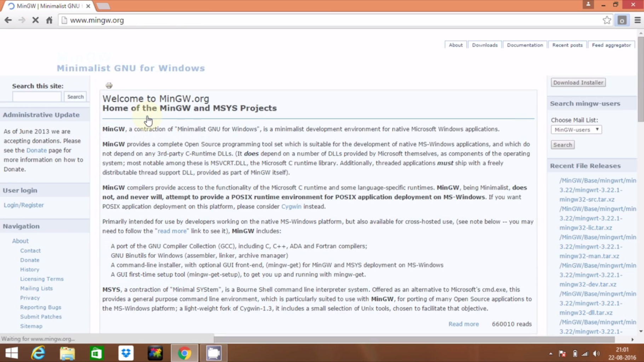Open Dropbox from the taskbar
Screen dimensions: 644x362
(126, 353)
